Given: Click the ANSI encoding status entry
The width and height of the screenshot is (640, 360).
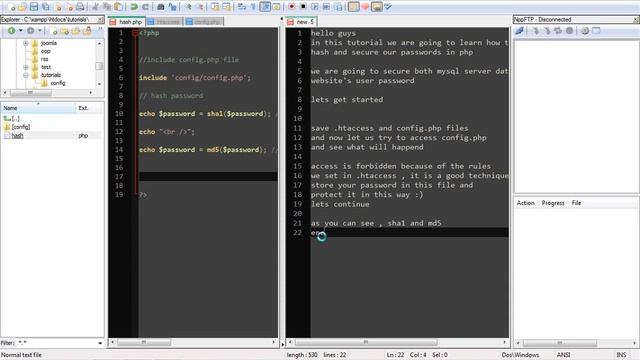Looking at the screenshot, I should point(563,355).
